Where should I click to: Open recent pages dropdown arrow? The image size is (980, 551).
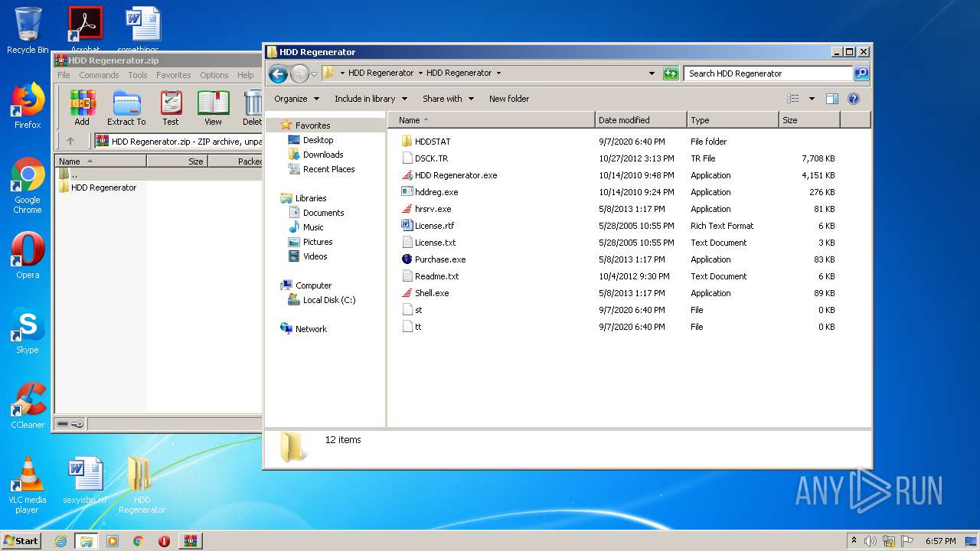tap(314, 74)
